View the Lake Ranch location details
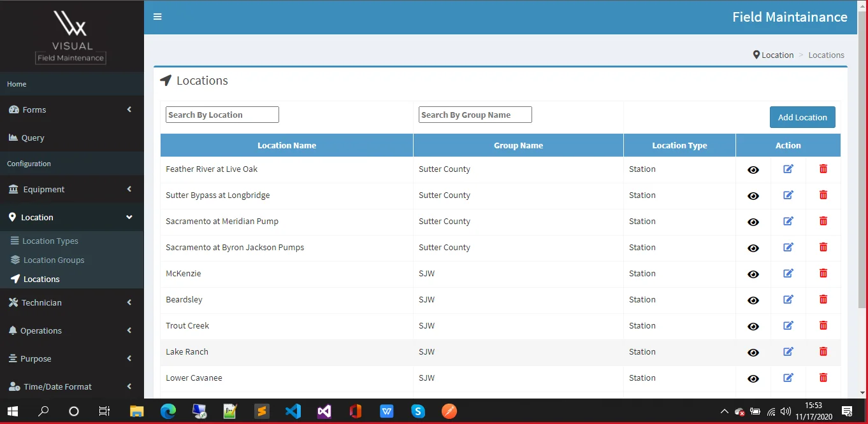 [x=753, y=353]
